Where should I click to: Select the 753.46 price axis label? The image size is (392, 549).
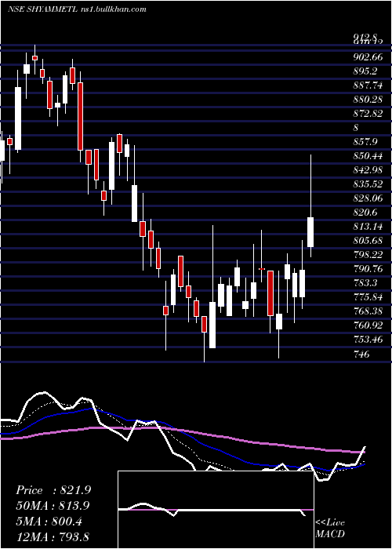click(x=367, y=340)
